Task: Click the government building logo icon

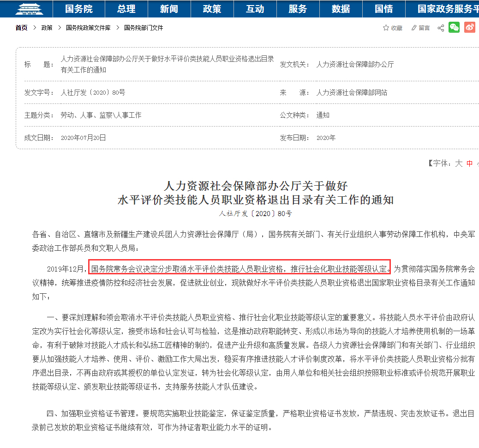Action: tap(30, 9)
